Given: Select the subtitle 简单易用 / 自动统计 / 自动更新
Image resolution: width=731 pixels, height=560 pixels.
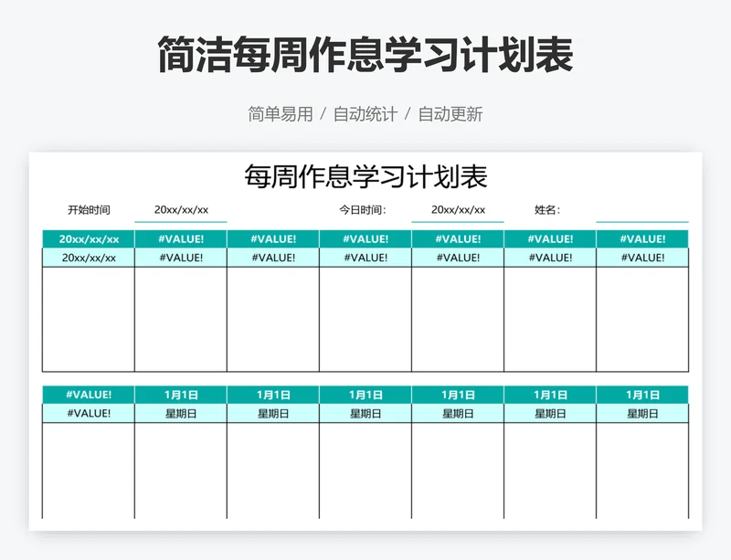Looking at the screenshot, I should (x=365, y=114).
